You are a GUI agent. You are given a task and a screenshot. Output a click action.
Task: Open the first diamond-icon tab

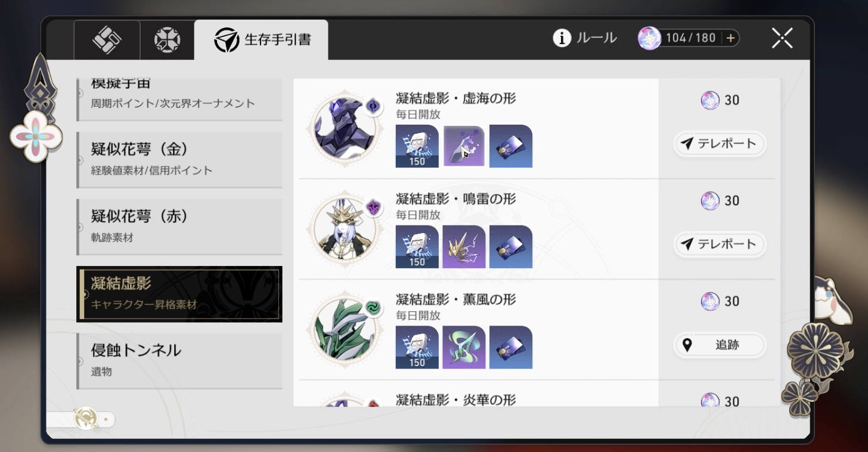107,40
